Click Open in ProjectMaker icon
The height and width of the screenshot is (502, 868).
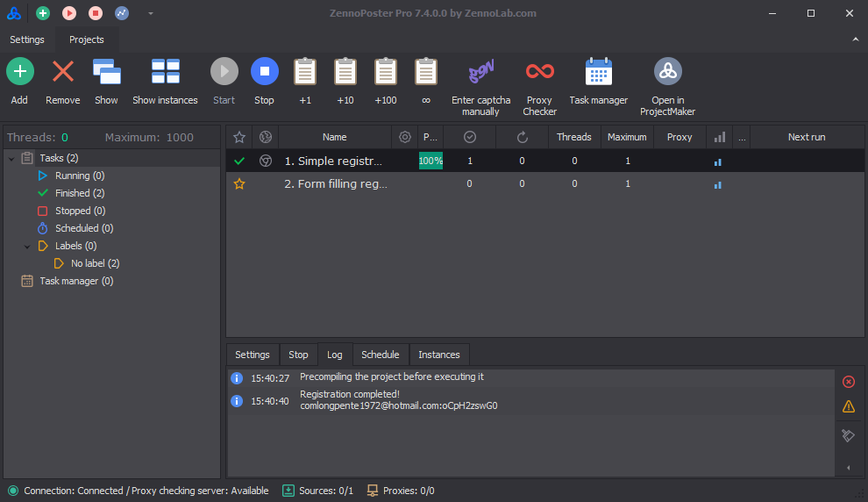pyautogui.click(x=667, y=72)
